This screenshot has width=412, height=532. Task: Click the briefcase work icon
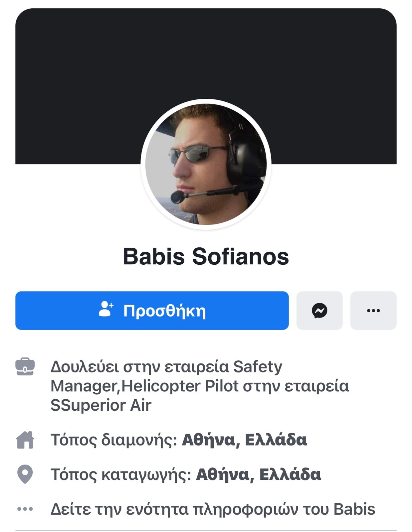25,367
